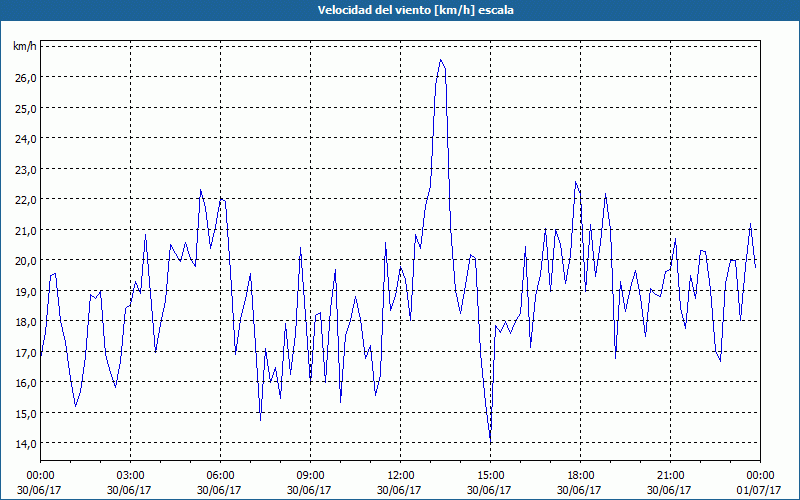Click the '01/07/17' date label
Image resolution: width=800 pixels, height=500 pixels.
tap(759, 490)
